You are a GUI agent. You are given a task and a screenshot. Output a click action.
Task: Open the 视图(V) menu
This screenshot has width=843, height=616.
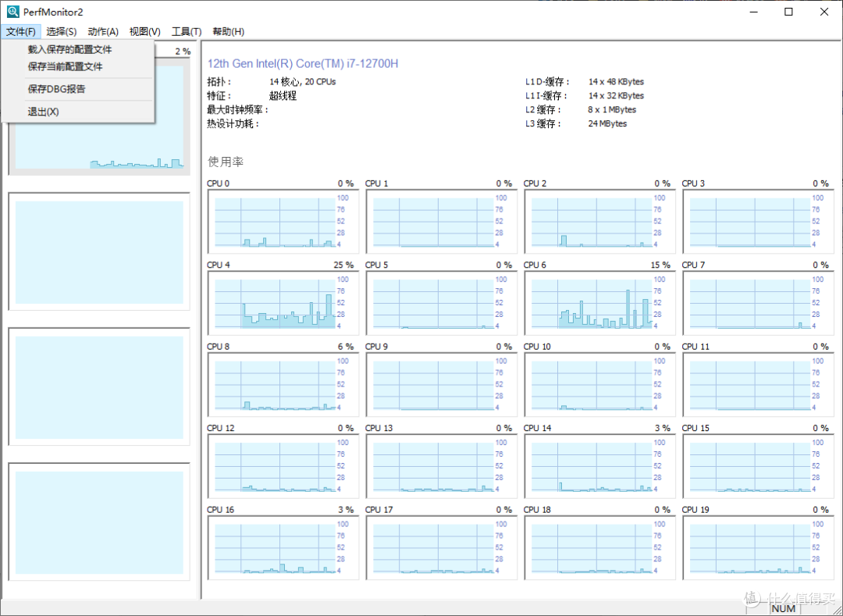tap(144, 31)
